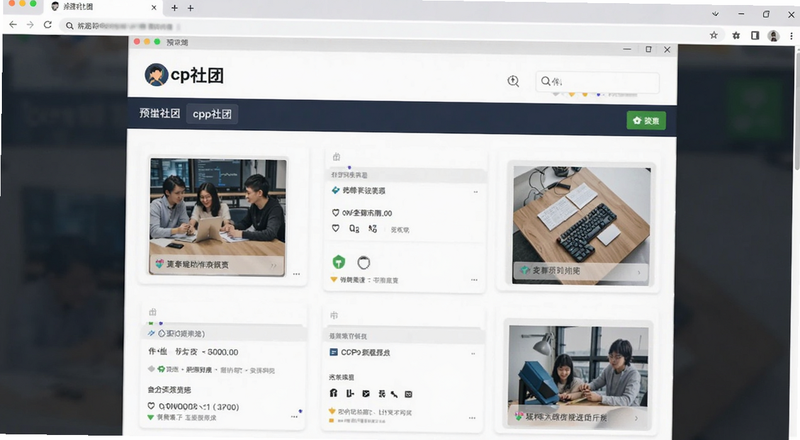The image size is (800, 440).
Task: Click the grey diamond icon under 3000.00
Action: pos(151,369)
